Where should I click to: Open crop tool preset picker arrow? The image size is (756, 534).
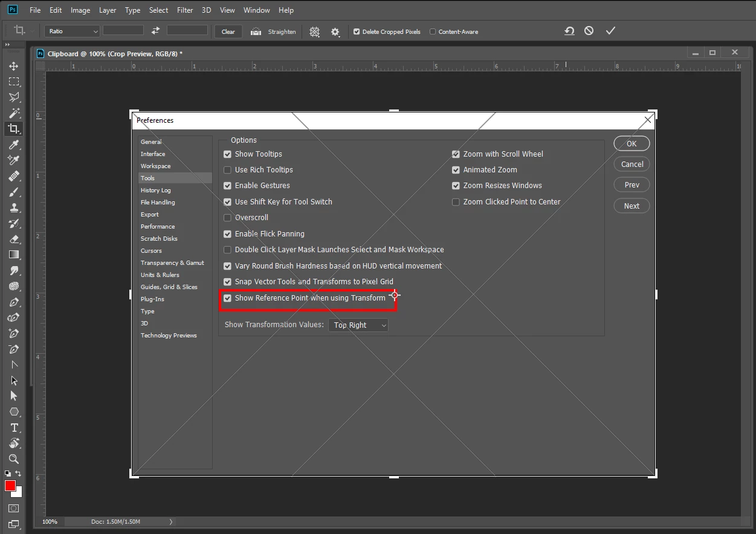[31, 31]
